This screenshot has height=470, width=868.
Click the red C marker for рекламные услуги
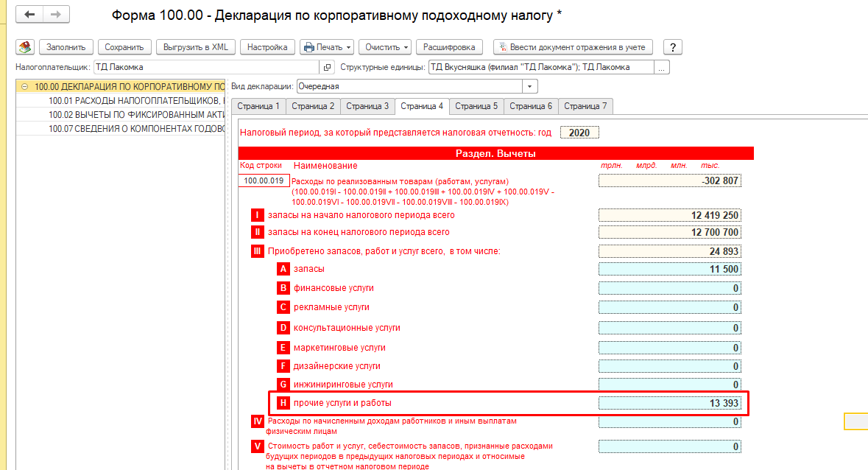coord(283,307)
